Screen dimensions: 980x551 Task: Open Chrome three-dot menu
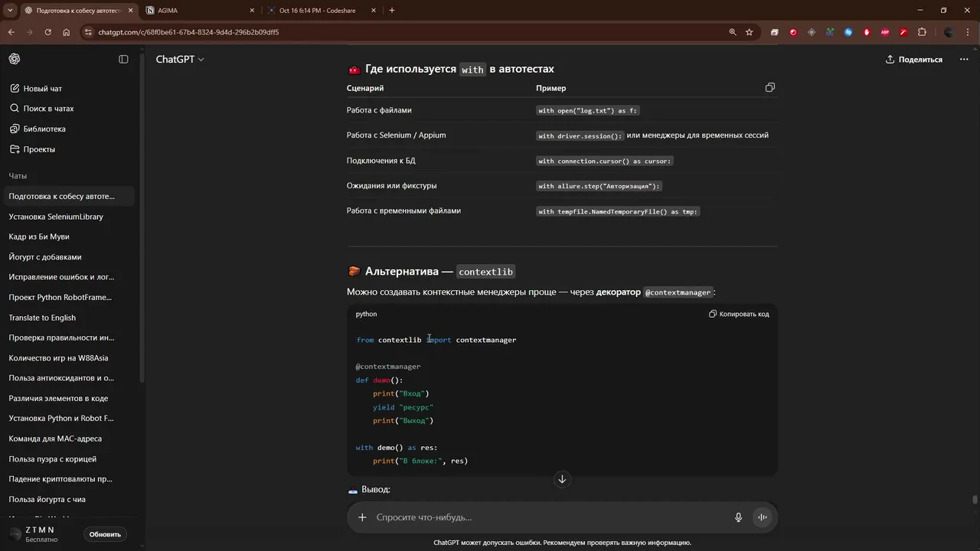[x=969, y=32]
